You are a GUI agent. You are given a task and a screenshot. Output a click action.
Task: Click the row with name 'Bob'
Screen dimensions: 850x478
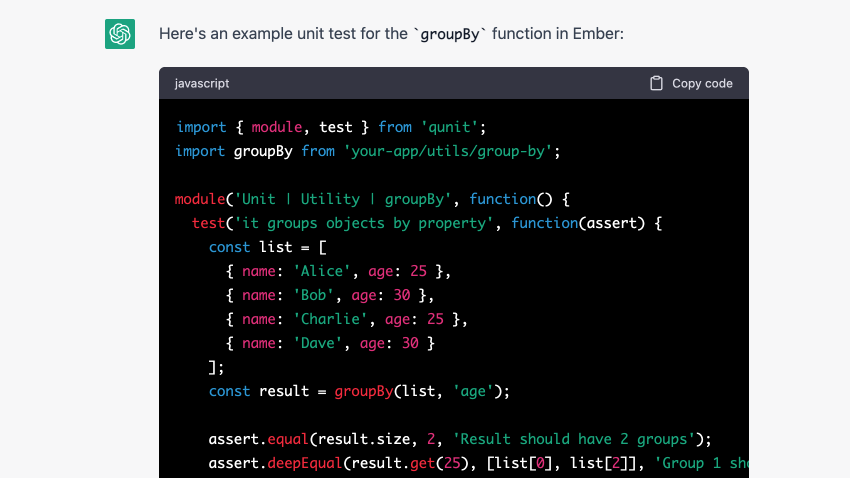(330, 295)
